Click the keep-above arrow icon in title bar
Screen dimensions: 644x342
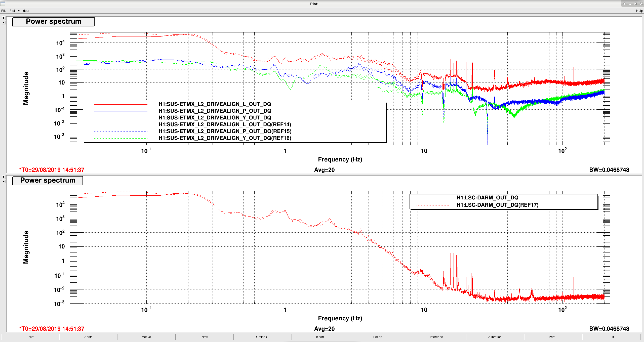625,4
